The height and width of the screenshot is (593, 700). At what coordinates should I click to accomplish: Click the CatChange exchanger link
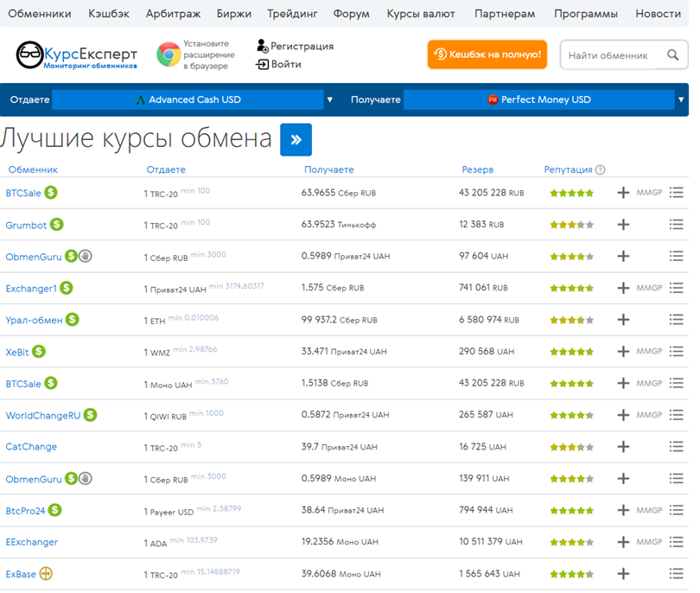(31, 447)
